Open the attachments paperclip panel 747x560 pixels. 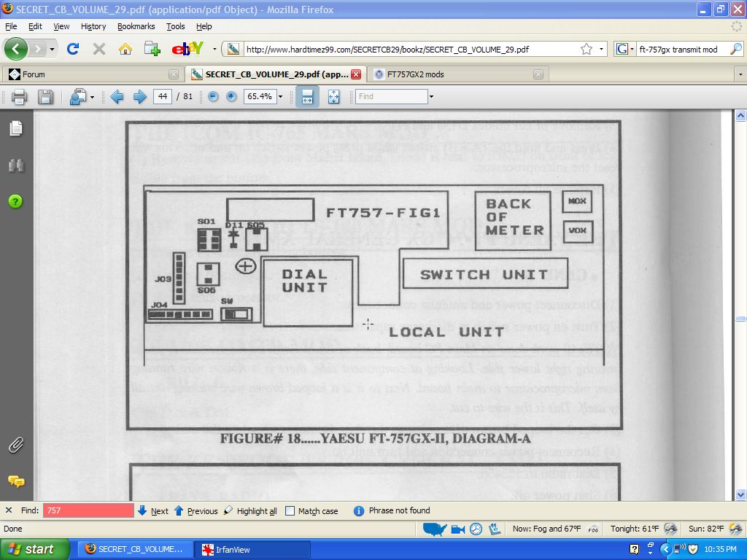(x=16, y=445)
